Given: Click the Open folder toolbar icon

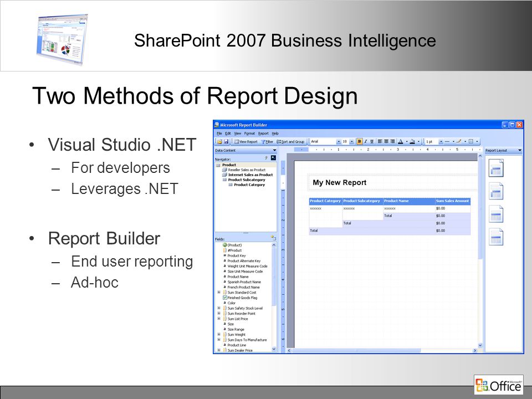Looking at the screenshot, I should tap(219, 141).
